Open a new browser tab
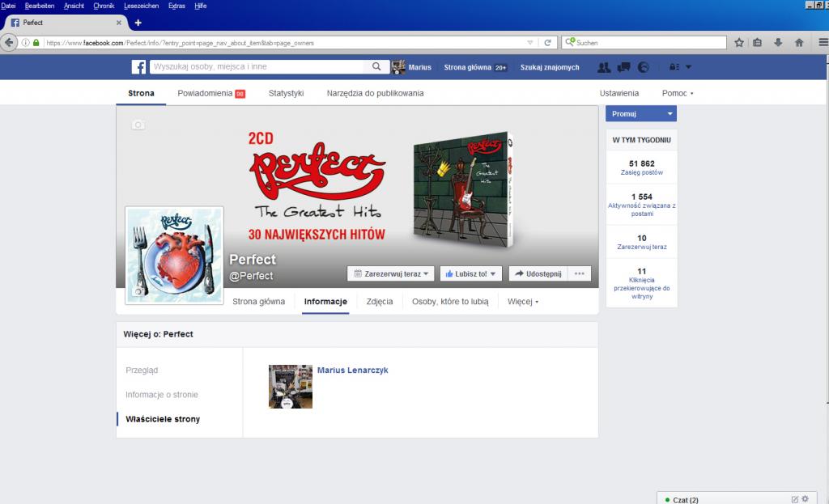829x504 pixels. coord(138,23)
